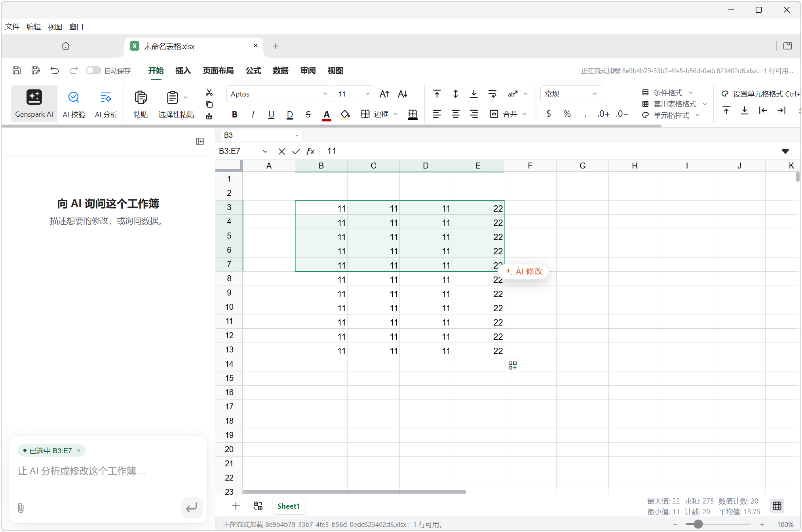
Task: Align text to the left
Action: tap(437, 114)
